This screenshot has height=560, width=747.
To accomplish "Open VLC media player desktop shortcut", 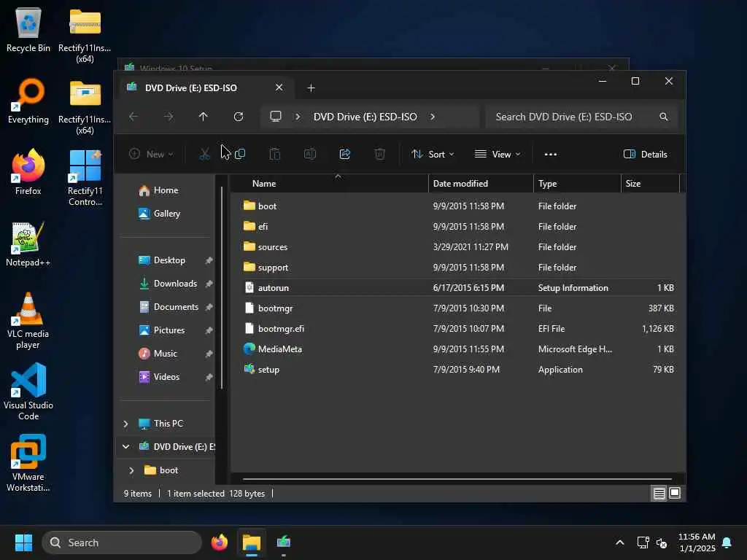I will [28, 321].
